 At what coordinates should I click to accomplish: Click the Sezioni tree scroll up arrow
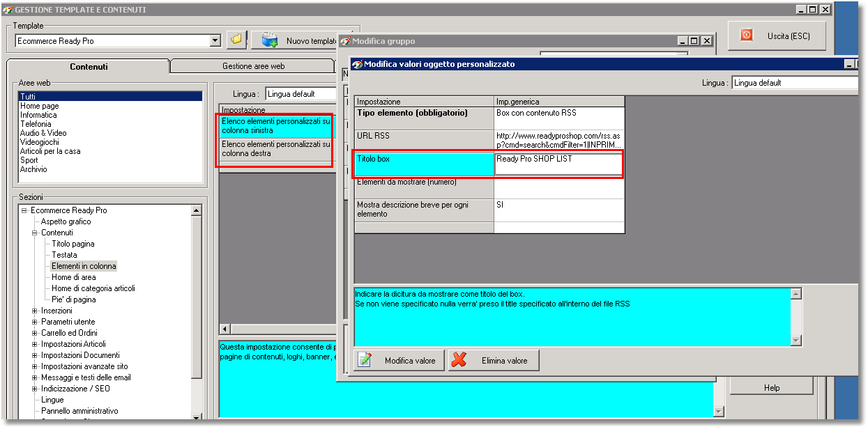196,210
